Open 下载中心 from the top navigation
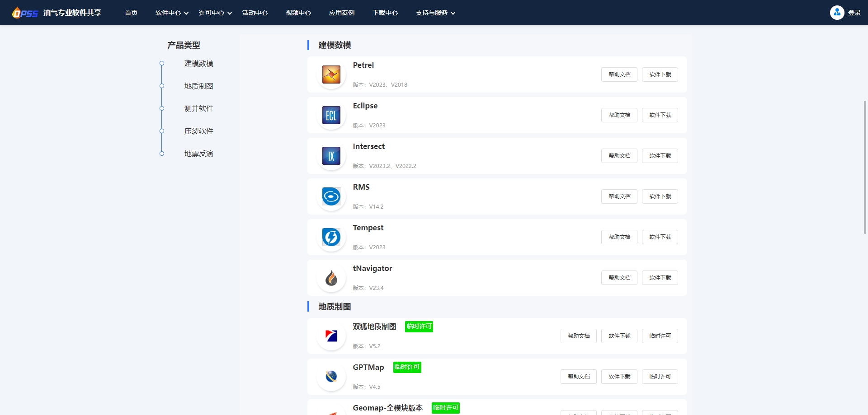This screenshot has height=415, width=868. (385, 13)
